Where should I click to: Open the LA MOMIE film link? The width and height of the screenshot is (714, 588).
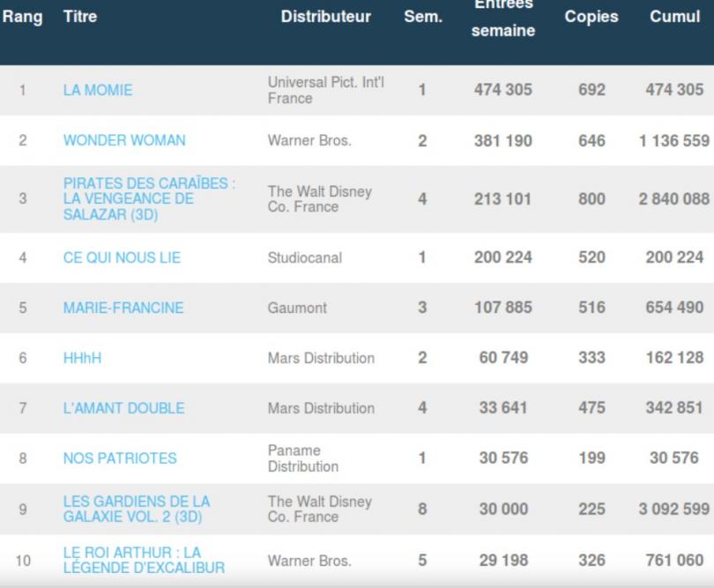(x=98, y=90)
